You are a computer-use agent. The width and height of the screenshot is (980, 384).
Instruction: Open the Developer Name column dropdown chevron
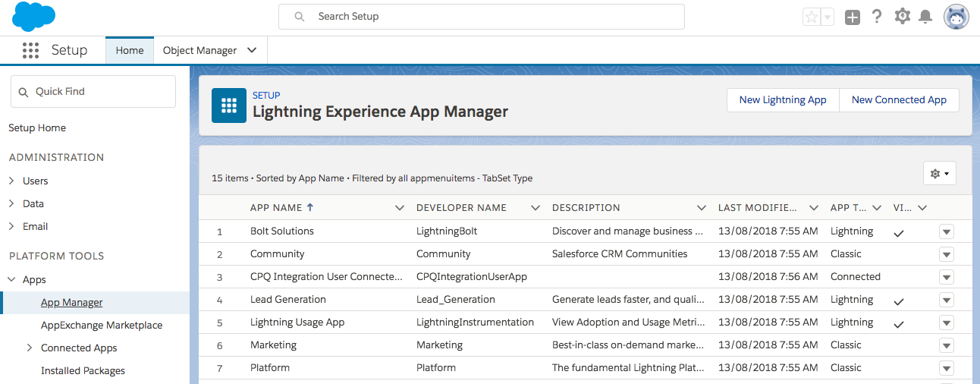pyautogui.click(x=536, y=207)
